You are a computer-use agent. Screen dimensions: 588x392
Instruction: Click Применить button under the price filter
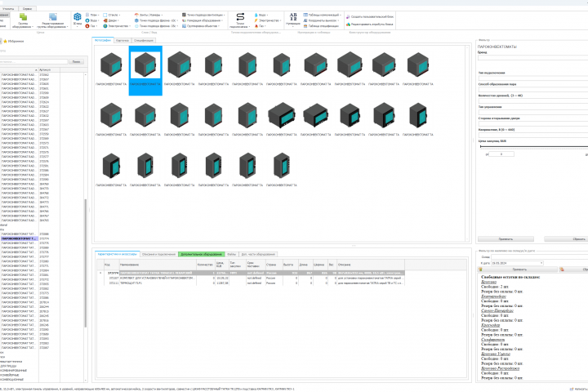pos(506,239)
